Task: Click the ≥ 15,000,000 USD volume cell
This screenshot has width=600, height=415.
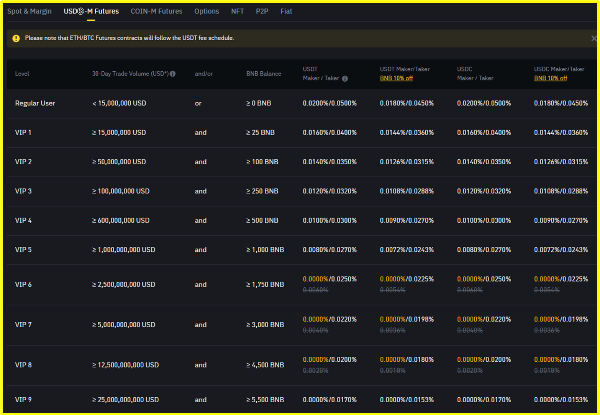Action: 119,133
